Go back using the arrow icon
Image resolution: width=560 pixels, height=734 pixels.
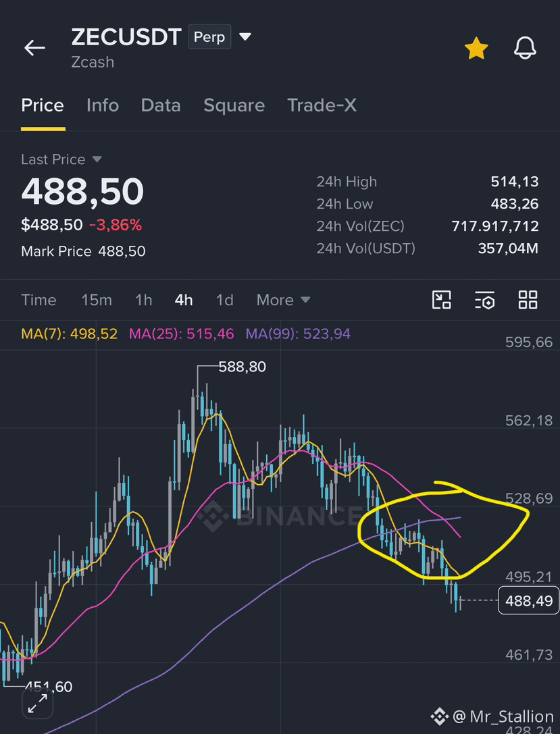[34, 48]
